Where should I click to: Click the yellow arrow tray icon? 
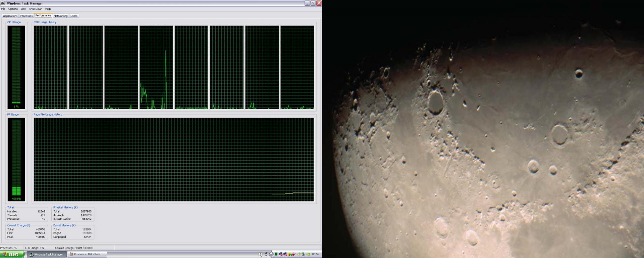click(299, 254)
